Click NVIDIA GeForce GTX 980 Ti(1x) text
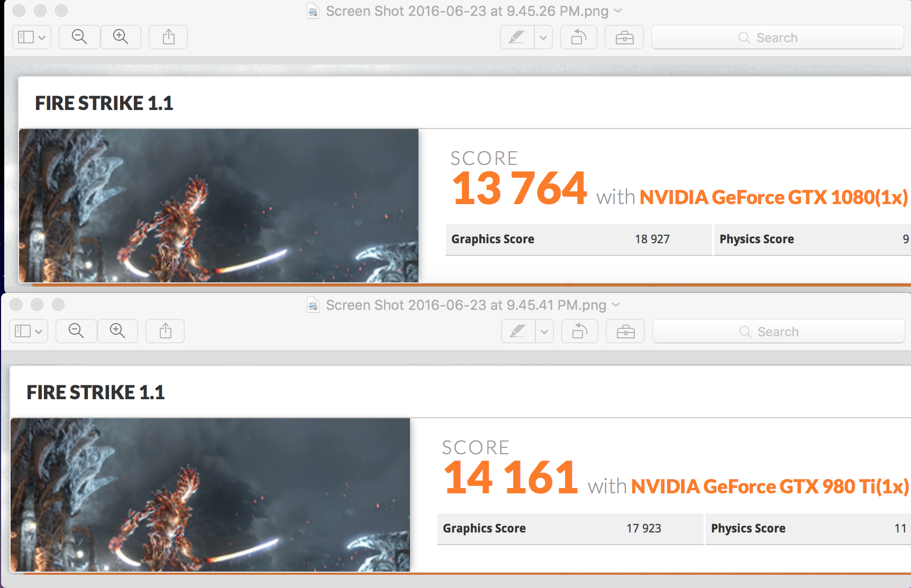Image resolution: width=911 pixels, height=588 pixels. coord(770,486)
